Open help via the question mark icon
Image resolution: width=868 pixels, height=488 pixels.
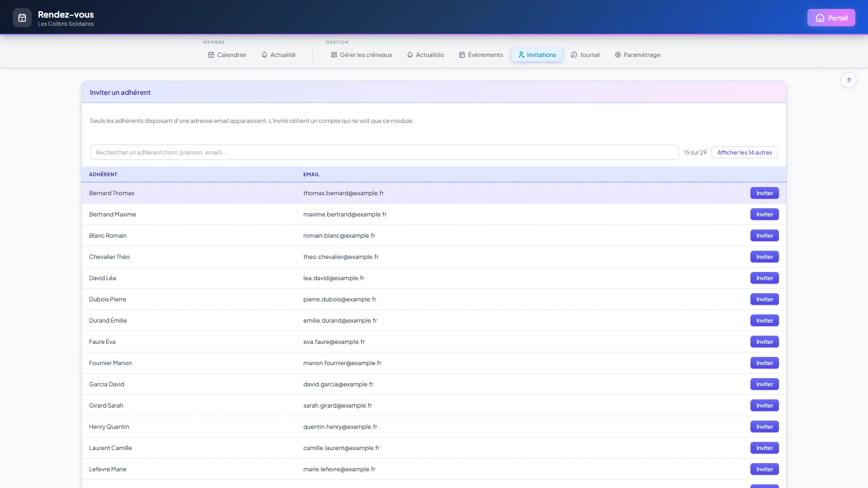[849, 80]
